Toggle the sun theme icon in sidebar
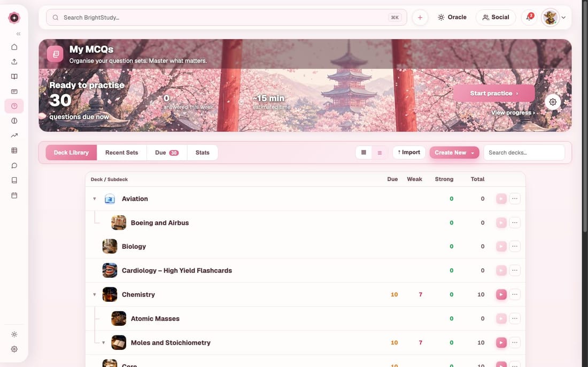Viewport: 588px width, 367px height. tap(14, 334)
